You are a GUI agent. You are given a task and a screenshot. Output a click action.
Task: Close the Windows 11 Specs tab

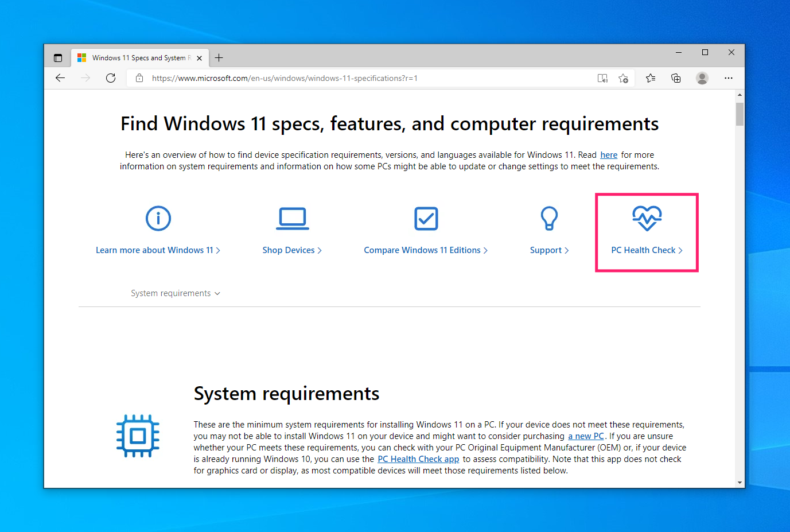click(199, 58)
